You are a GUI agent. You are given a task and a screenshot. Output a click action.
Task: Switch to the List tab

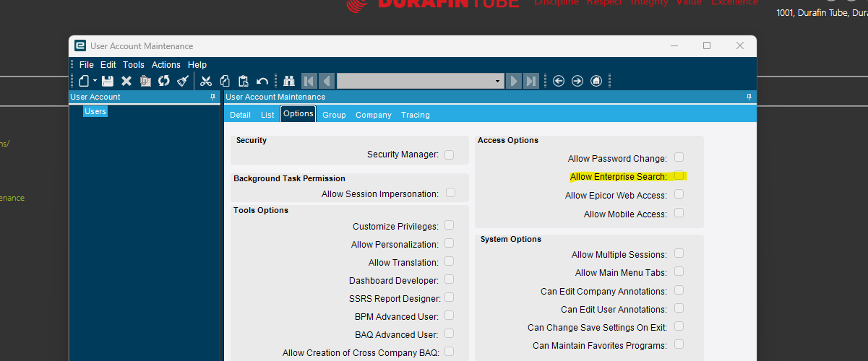coord(267,115)
